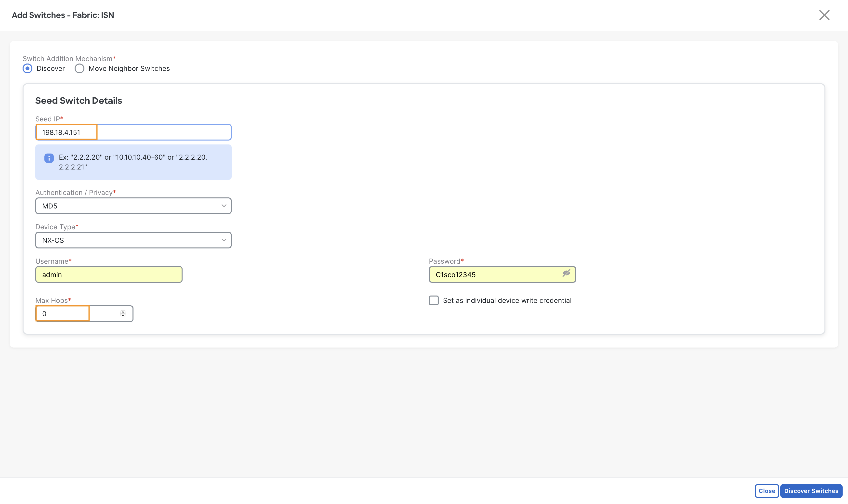Focus the Seed IP input field
The height and width of the screenshot is (504, 848).
(x=133, y=132)
